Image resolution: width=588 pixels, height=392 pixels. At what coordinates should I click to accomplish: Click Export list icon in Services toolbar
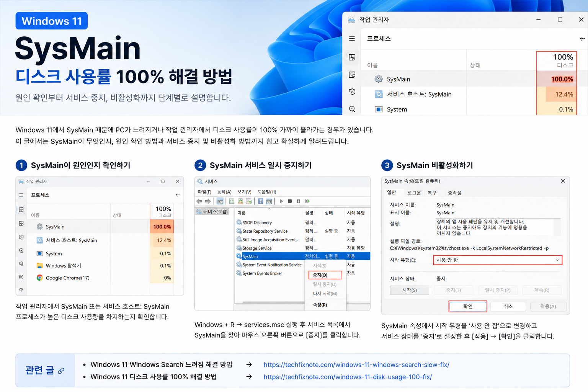click(x=249, y=201)
